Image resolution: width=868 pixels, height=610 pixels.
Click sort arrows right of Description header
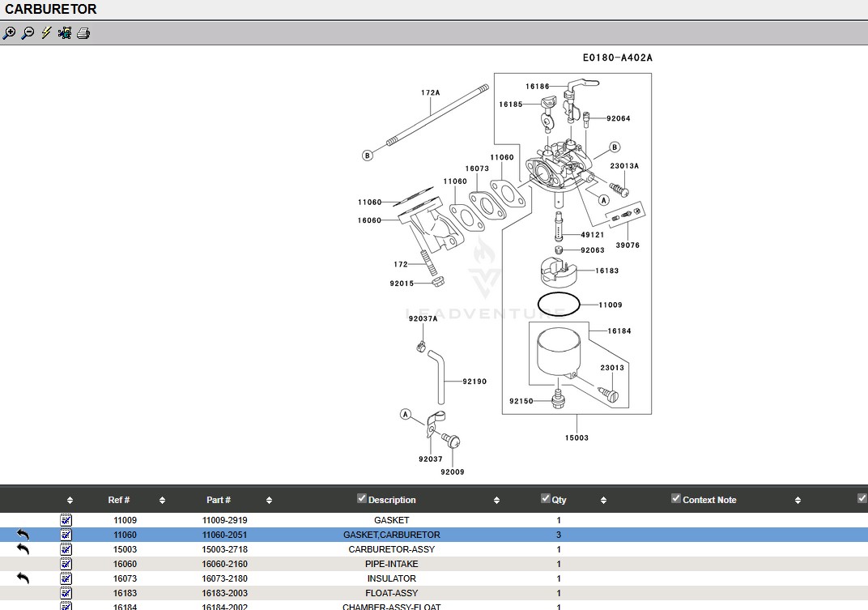pos(496,501)
